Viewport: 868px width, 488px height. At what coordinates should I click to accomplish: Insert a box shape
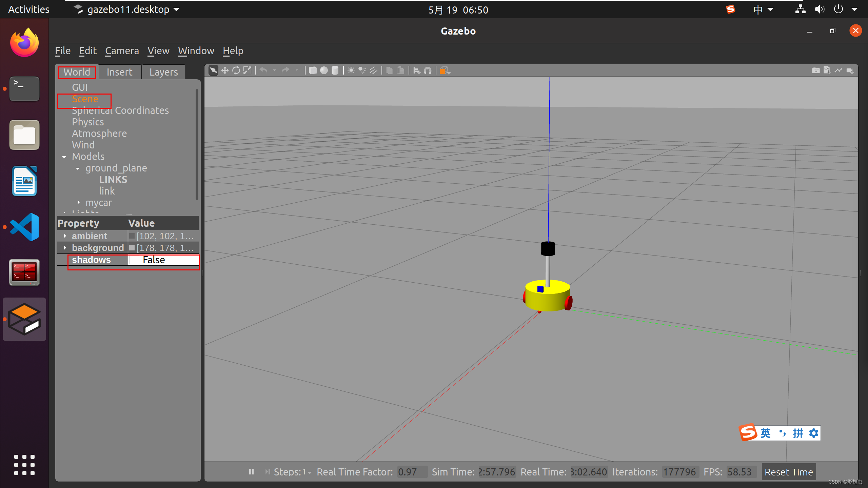pyautogui.click(x=313, y=70)
